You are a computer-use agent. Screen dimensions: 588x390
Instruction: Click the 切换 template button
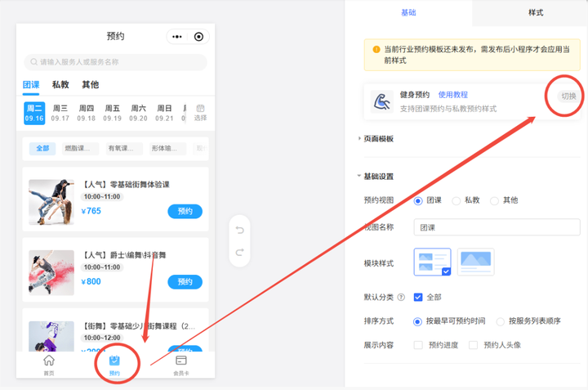pyautogui.click(x=568, y=96)
